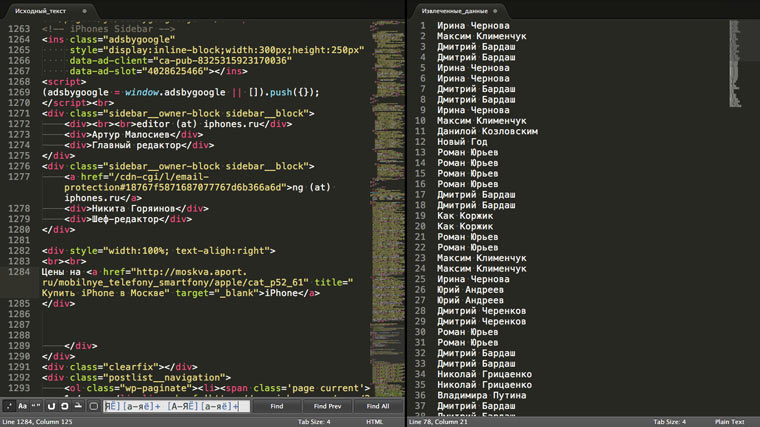Toggle regular expression search mode
Image resolution: width=760 pixels, height=427 pixels.
click(9, 406)
